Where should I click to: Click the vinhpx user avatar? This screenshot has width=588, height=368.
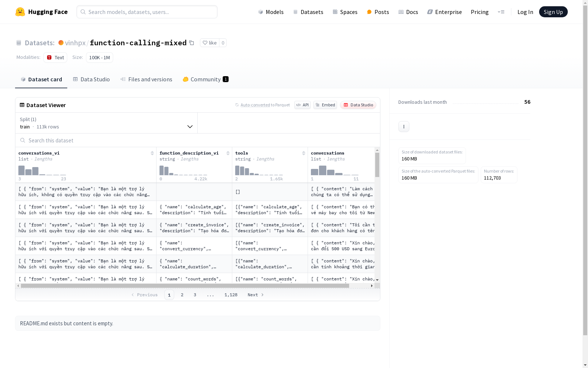[61, 43]
